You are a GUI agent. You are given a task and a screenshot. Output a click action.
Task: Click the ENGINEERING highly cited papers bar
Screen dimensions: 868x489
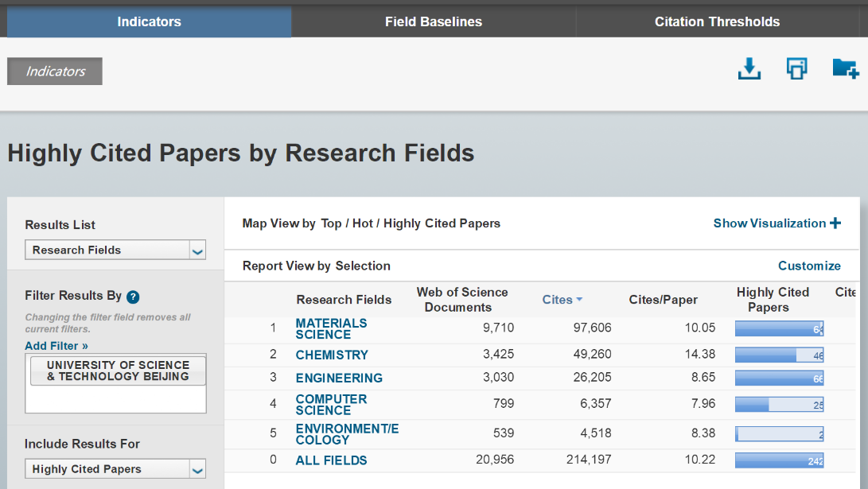click(x=778, y=378)
